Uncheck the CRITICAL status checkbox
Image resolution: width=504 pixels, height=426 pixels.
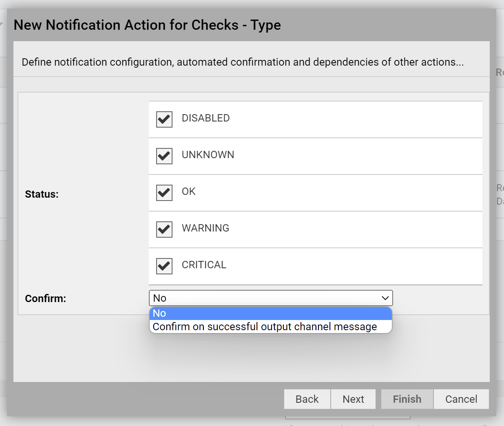pyautogui.click(x=164, y=266)
